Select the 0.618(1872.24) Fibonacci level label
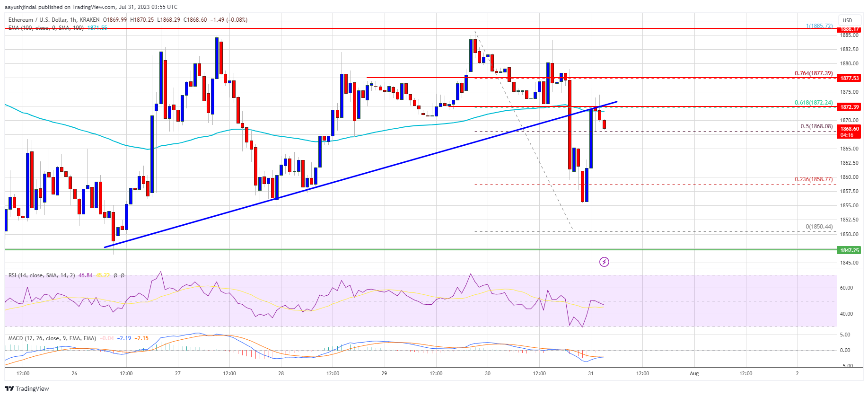Viewport: 868px width, 397px height. [x=813, y=103]
